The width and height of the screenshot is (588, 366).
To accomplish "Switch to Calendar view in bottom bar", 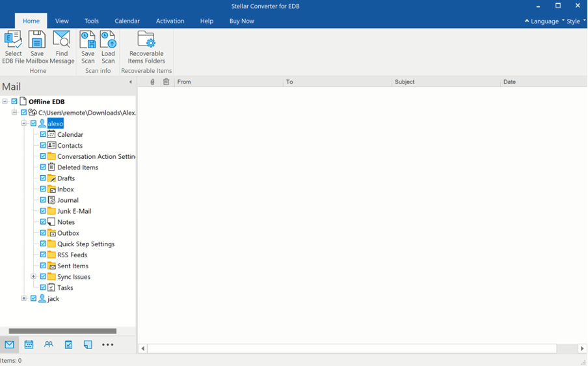I will (x=29, y=345).
